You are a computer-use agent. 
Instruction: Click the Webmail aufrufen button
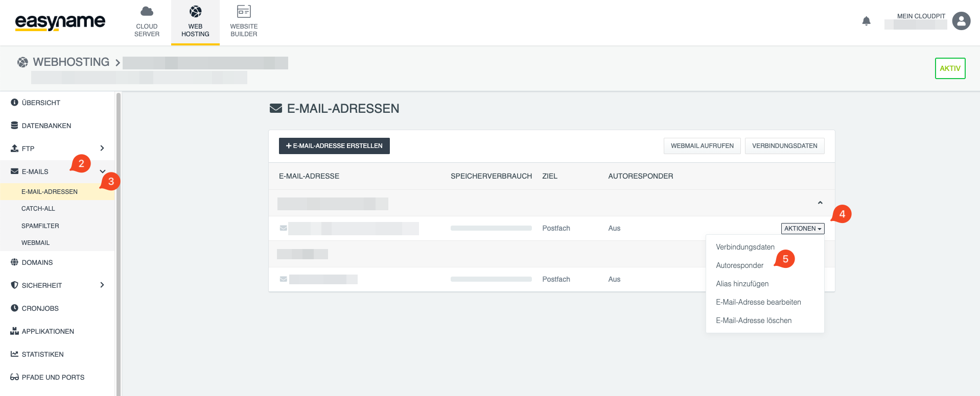coord(702,146)
